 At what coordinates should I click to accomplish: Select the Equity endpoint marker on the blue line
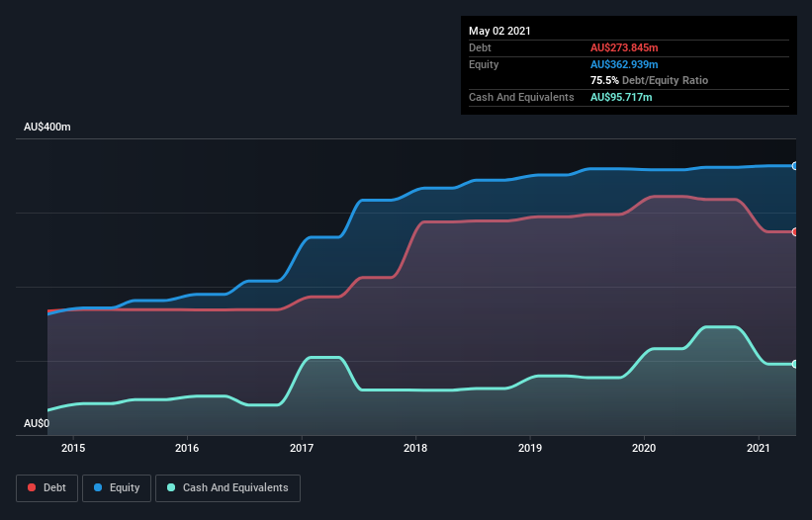tap(795, 166)
